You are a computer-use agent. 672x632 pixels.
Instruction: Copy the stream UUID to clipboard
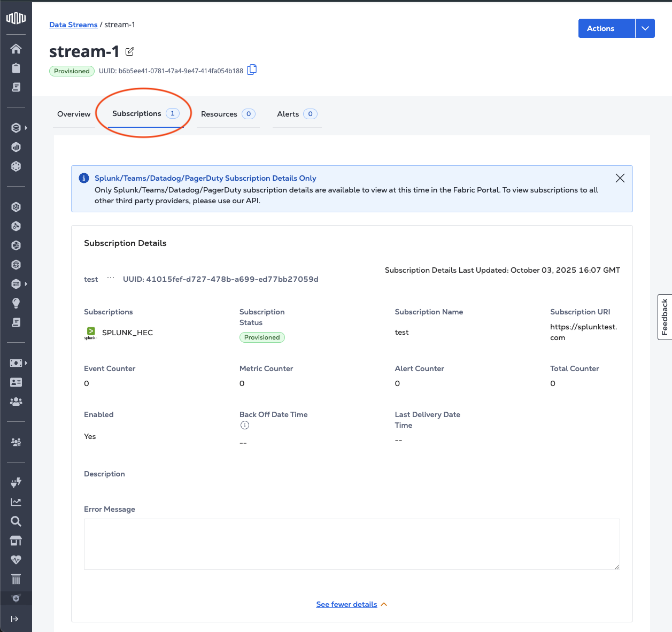pos(252,70)
